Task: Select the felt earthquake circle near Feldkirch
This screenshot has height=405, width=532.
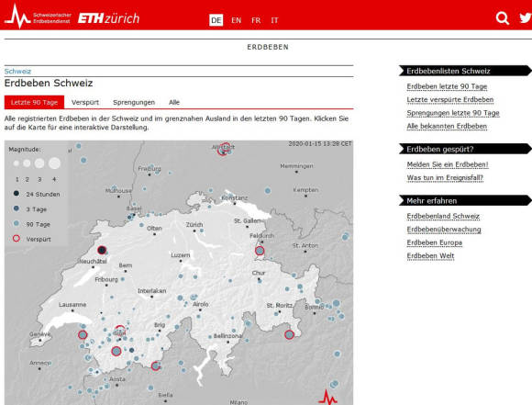Action: [x=260, y=251]
